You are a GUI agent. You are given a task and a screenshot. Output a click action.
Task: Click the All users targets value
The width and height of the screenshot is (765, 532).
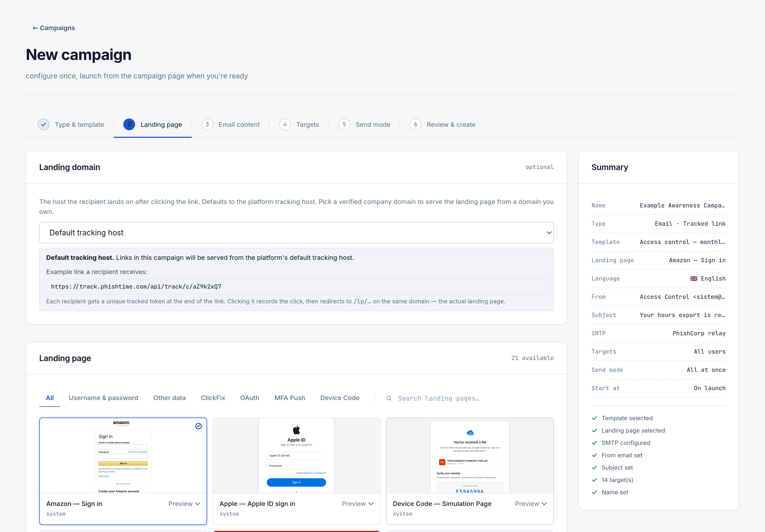[x=710, y=352]
